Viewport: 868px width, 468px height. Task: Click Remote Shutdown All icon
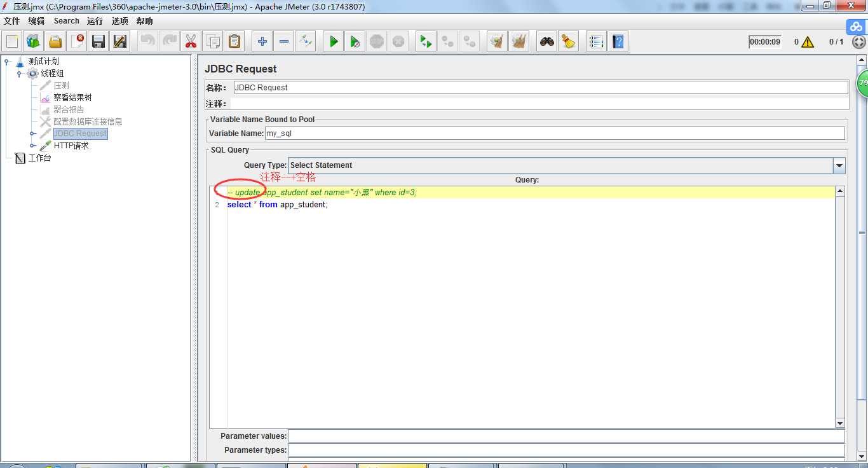470,41
